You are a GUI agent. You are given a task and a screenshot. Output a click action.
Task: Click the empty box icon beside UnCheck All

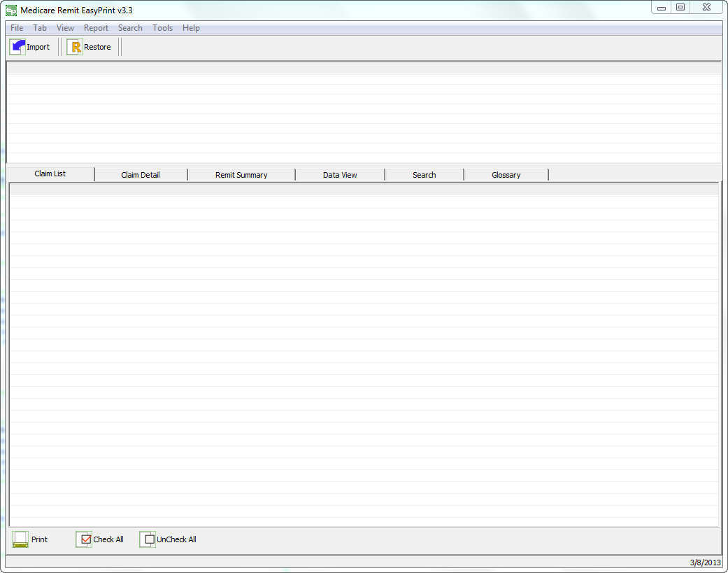[148, 539]
